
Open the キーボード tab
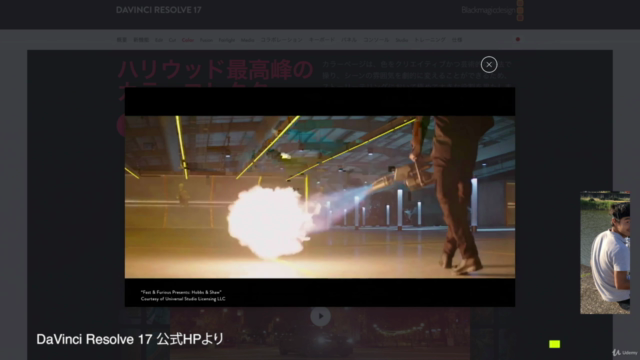(322, 40)
